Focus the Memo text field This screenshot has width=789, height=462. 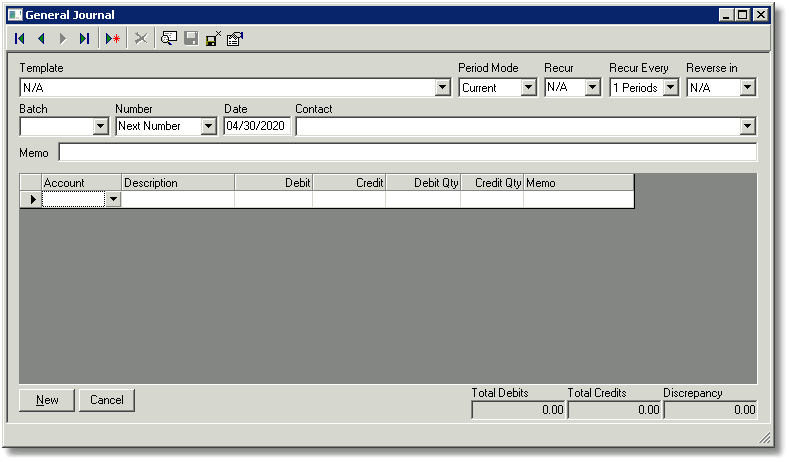click(408, 152)
